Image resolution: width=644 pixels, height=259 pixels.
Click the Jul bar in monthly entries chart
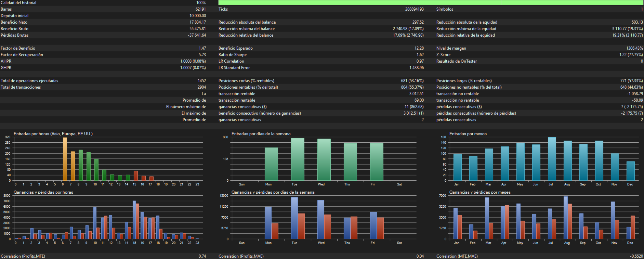(552, 159)
